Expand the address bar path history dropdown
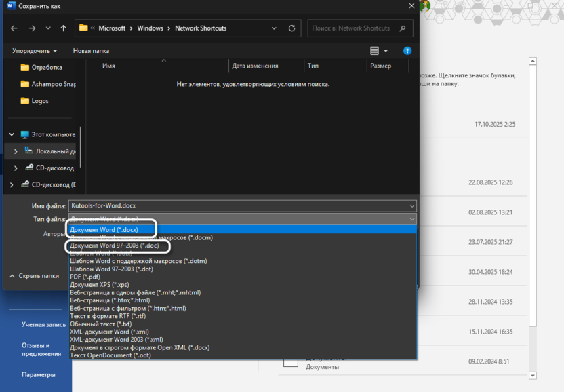The height and width of the screenshot is (392, 564). (x=274, y=28)
